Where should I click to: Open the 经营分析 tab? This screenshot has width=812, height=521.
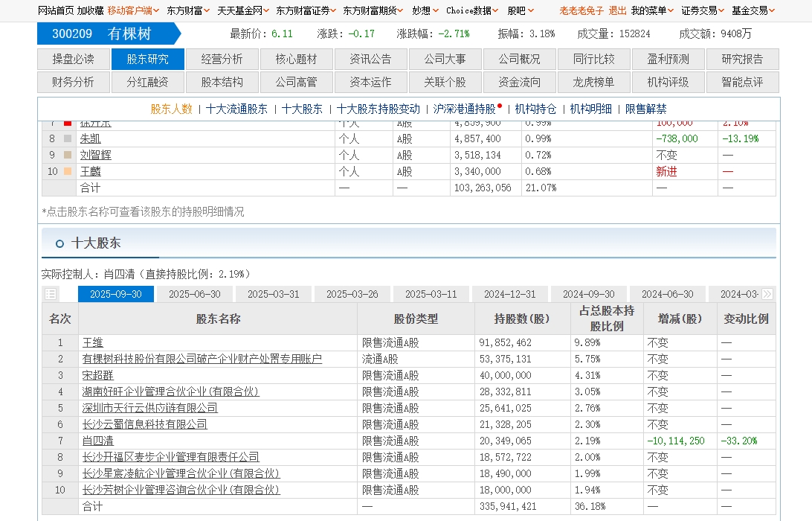(x=222, y=59)
